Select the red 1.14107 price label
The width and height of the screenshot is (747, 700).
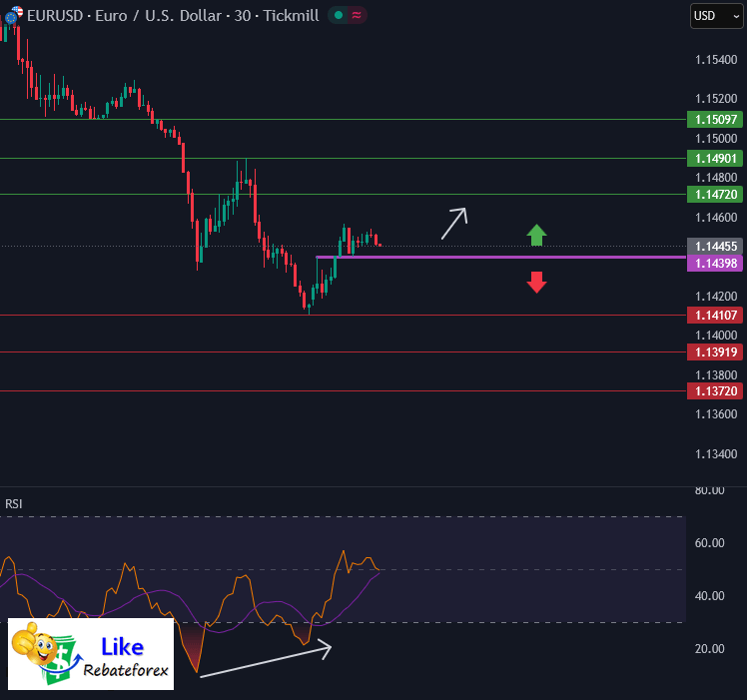coord(715,315)
